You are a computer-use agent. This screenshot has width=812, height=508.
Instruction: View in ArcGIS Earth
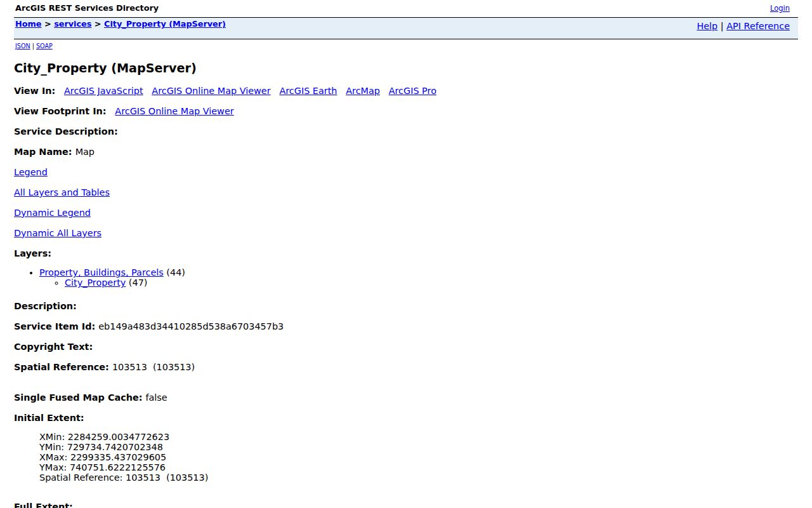point(308,91)
